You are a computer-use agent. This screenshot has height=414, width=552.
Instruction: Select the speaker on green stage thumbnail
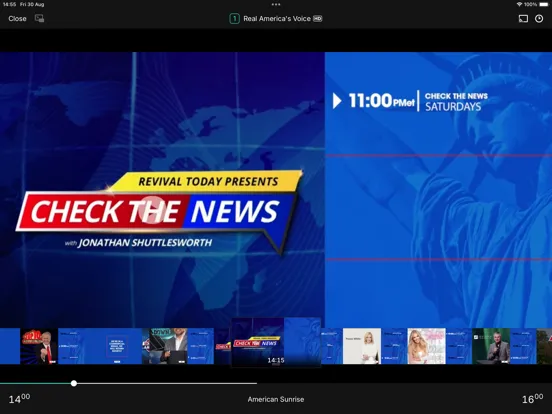491,346
